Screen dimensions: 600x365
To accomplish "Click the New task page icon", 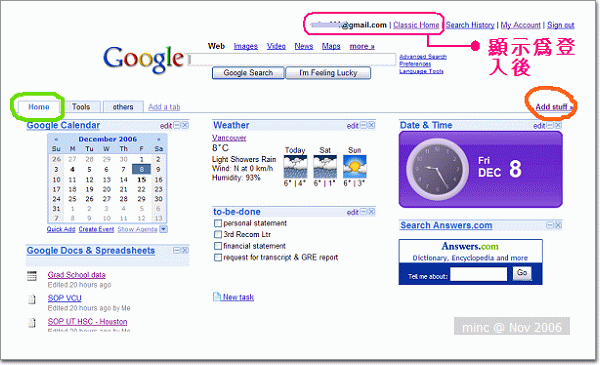I will tap(217, 297).
